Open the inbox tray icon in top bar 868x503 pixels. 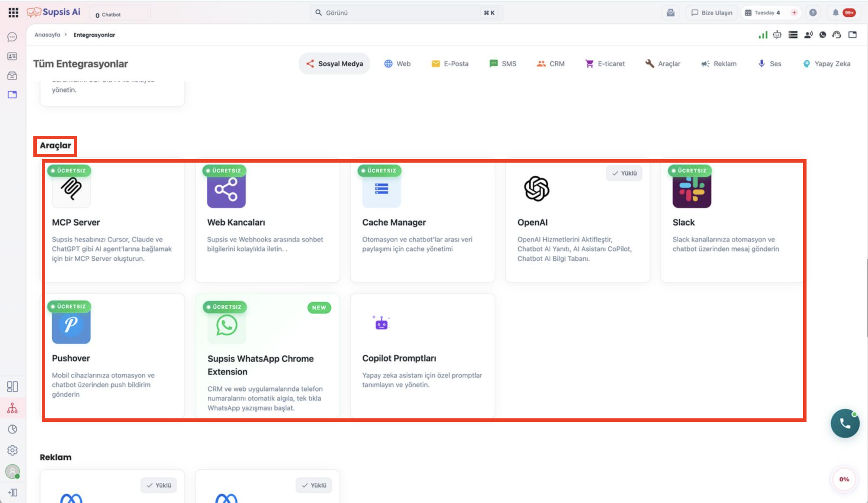[670, 13]
